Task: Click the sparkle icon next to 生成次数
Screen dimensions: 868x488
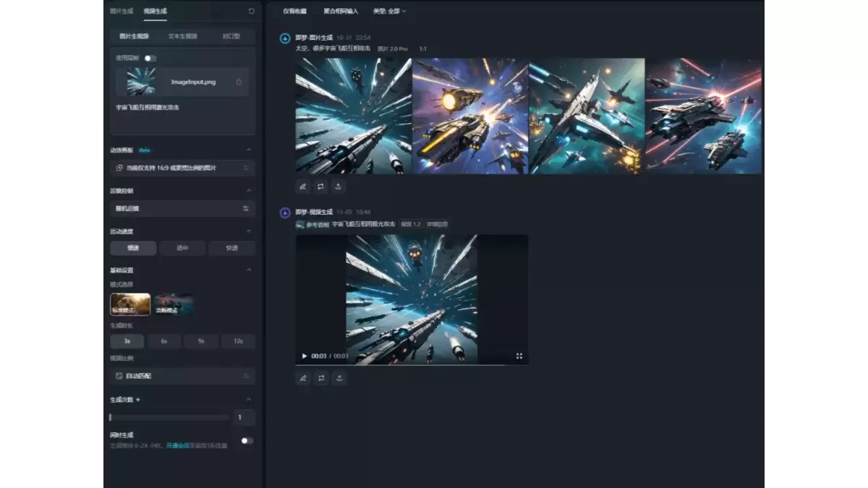Action: coord(138,400)
